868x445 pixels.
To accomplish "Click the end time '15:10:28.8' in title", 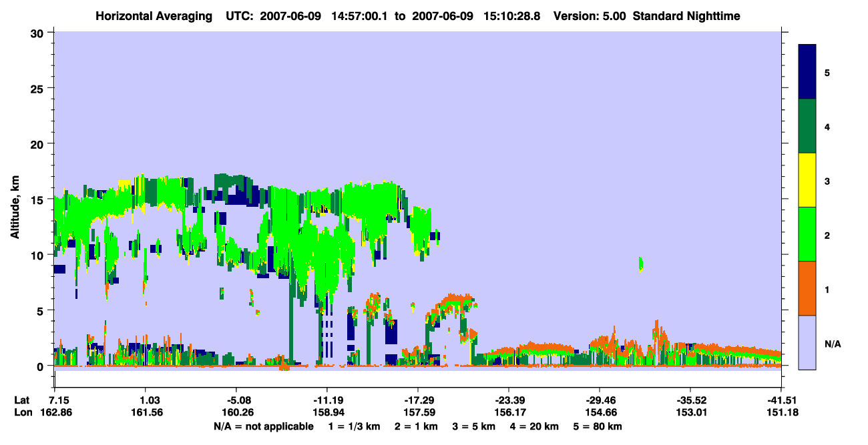I will pyautogui.click(x=511, y=16).
